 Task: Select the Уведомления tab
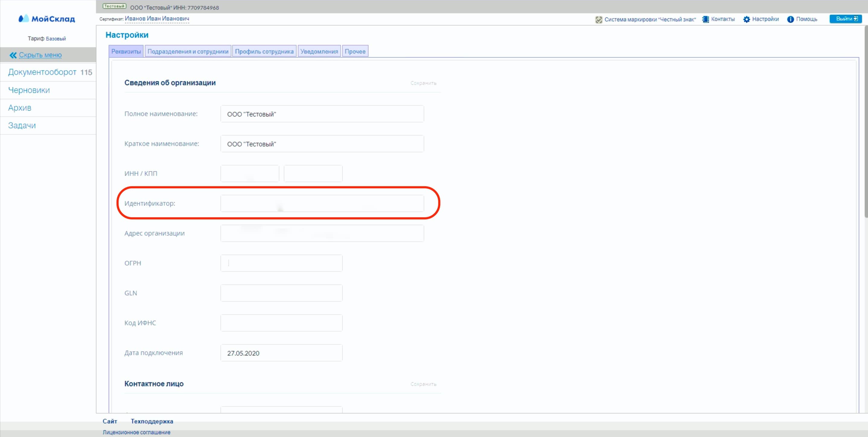tap(319, 52)
